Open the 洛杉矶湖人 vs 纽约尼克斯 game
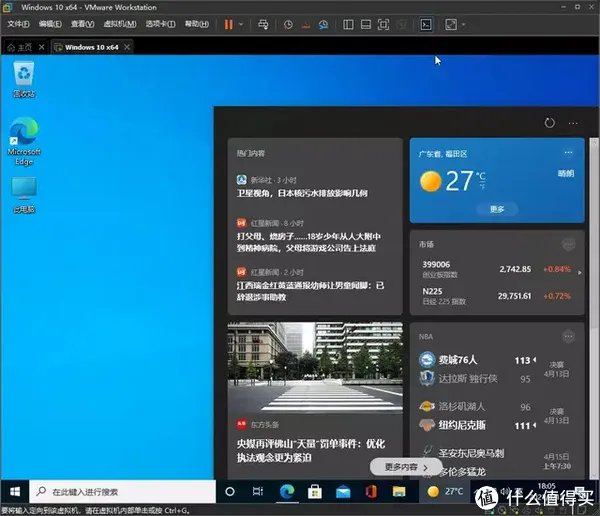This screenshot has width=600, height=516. [496, 416]
